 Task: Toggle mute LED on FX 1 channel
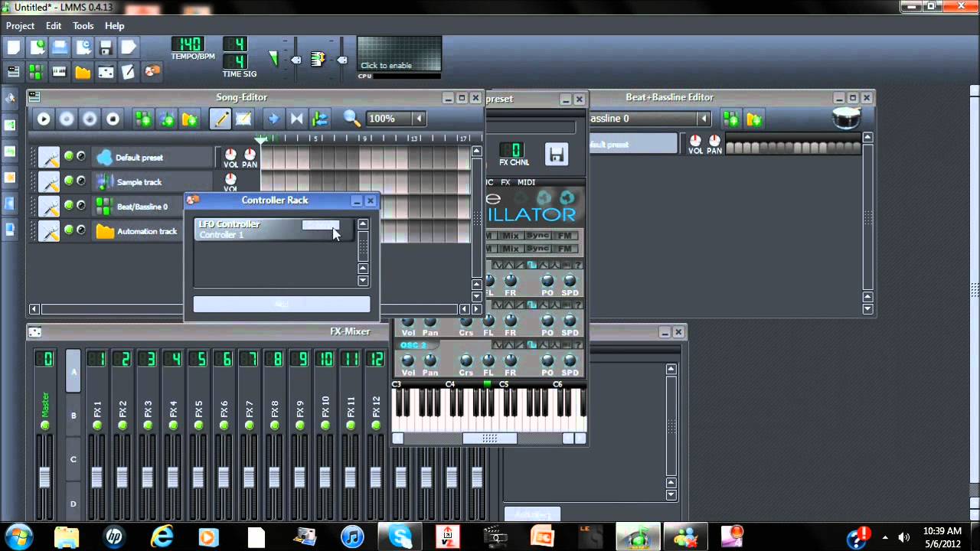click(x=97, y=425)
